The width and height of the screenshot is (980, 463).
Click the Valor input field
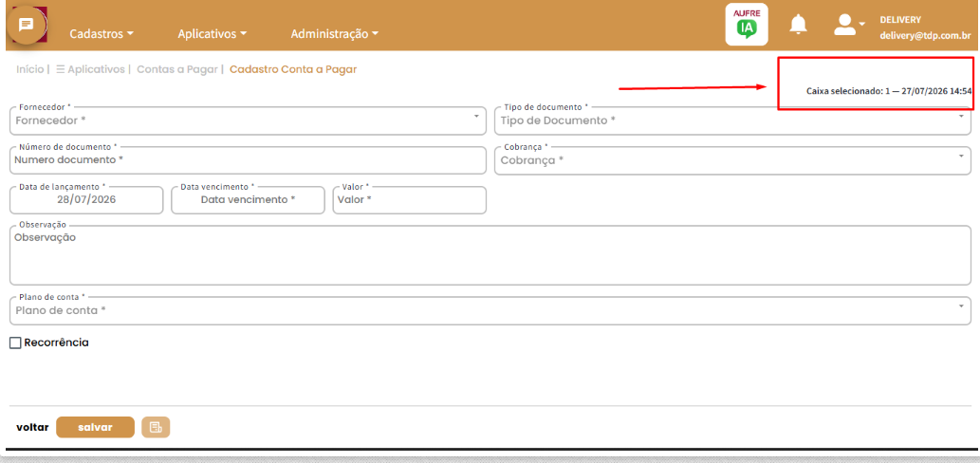(410, 200)
